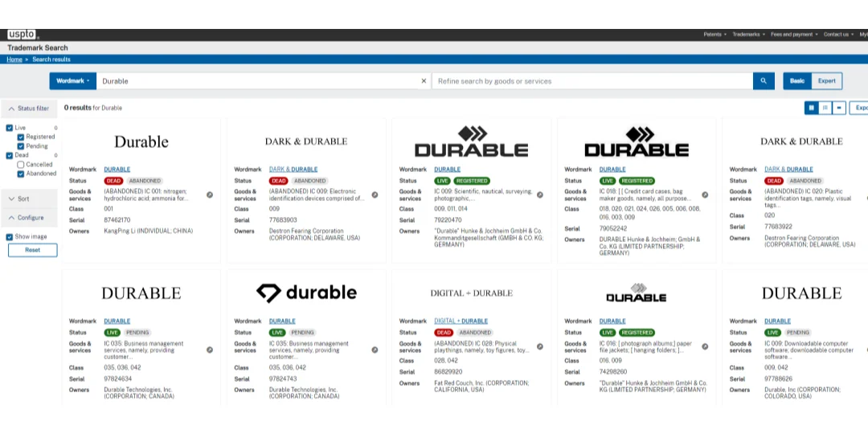Image resolution: width=868 pixels, height=434 pixels.
Task: Open DARK & DURABLE link serial 77683922
Action: tap(789, 170)
